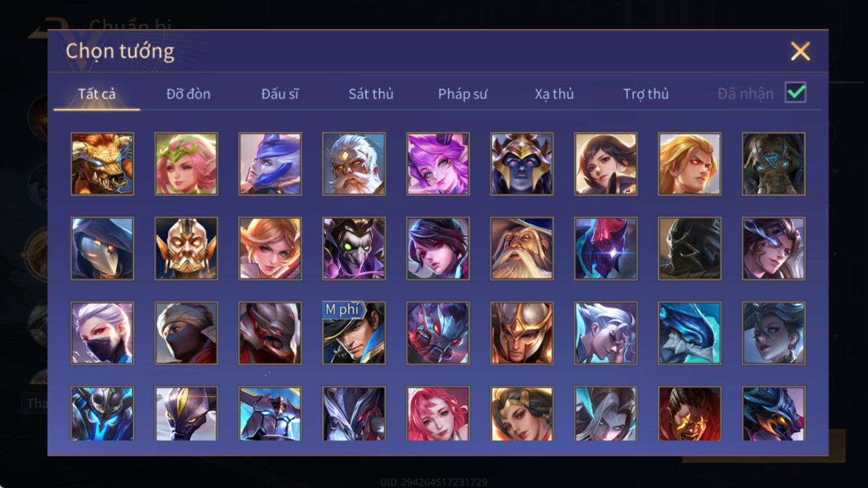Screen dimensions: 868x488
Task: Open the 'Sát thủ' tab
Action: pos(371,94)
